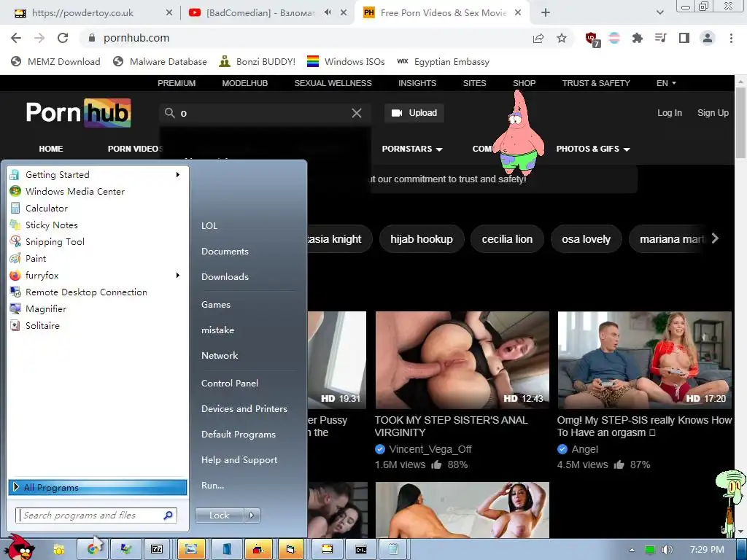Screen dimensions: 747x560
Task: Open the uBlock extension shield icon
Action: (592, 39)
